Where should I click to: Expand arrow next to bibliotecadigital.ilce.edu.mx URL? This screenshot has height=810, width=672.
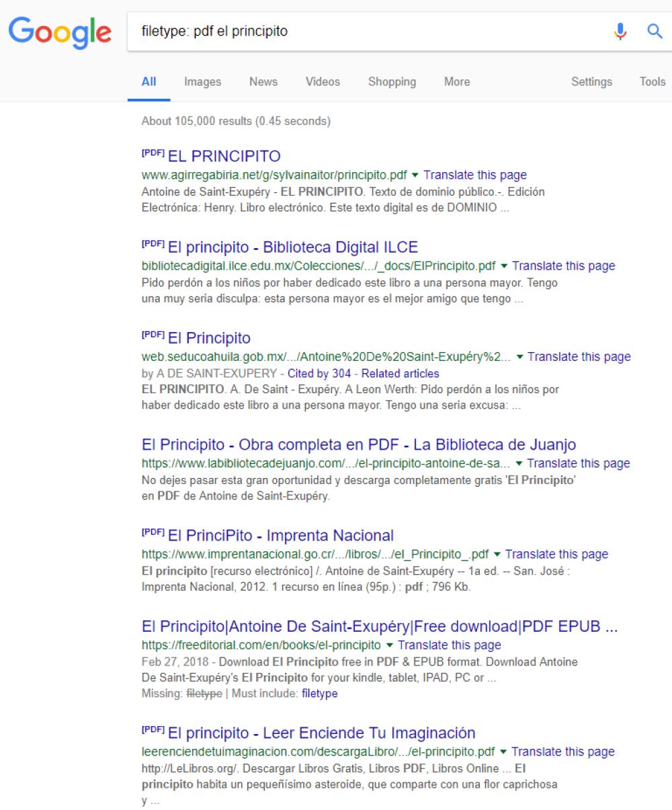coord(504,266)
